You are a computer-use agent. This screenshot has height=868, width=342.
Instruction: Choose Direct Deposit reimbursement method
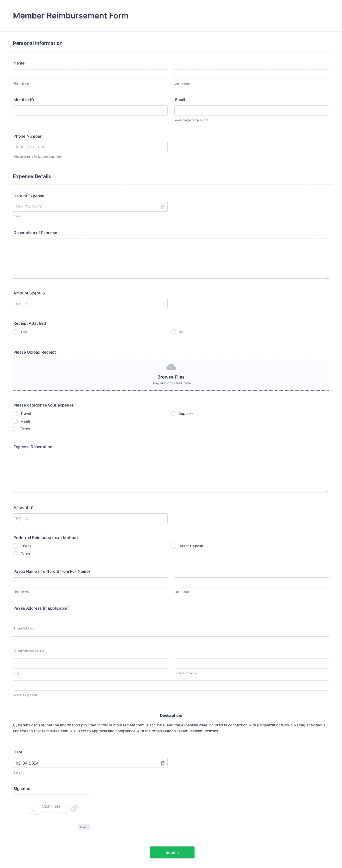(x=174, y=546)
